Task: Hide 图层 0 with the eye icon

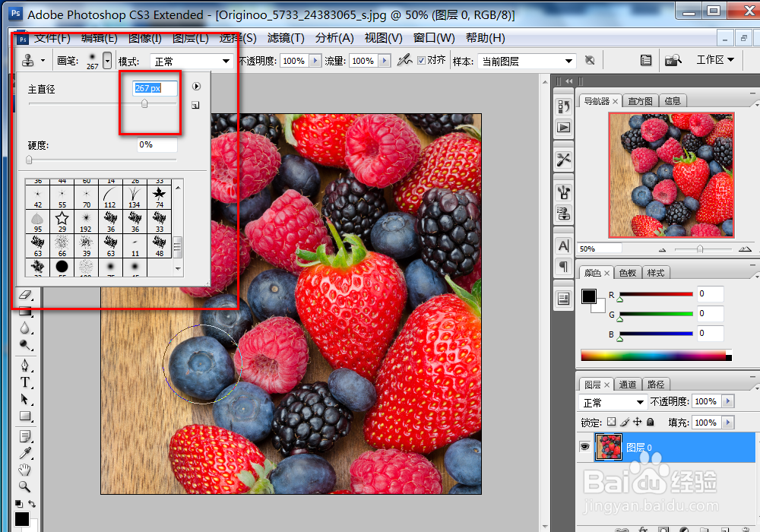Action: click(585, 447)
